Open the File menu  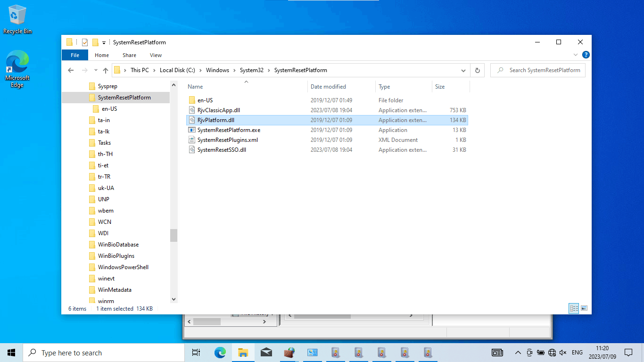click(74, 55)
